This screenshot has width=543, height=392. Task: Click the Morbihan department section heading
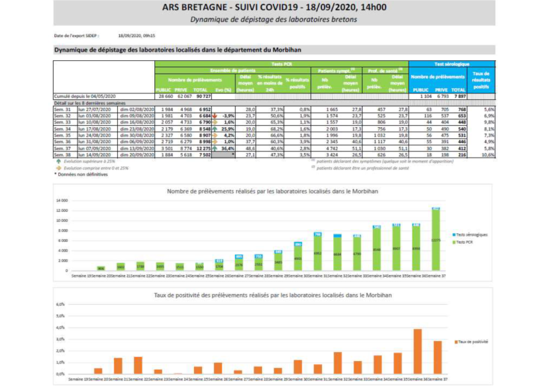tap(177, 50)
